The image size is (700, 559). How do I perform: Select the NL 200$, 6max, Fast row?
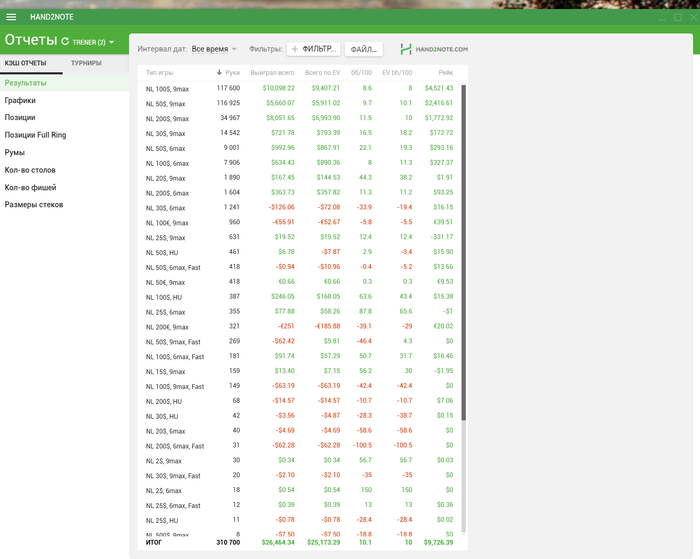point(299,446)
